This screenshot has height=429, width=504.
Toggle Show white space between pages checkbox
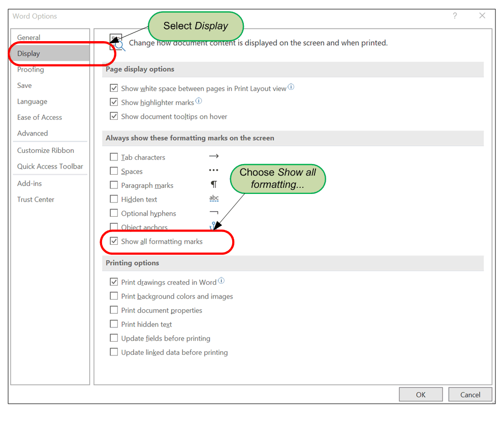[114, 88]
